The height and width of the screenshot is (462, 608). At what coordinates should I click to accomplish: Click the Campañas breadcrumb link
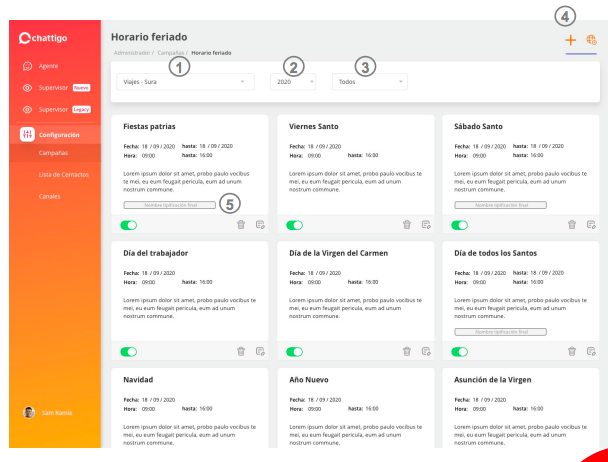[x=171, y=51]
